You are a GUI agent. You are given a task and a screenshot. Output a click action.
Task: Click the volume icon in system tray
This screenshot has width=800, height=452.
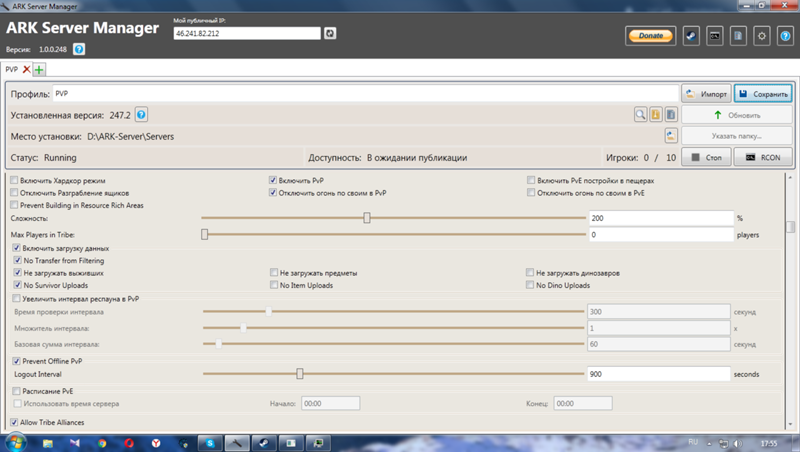click(x=738, y=443)
